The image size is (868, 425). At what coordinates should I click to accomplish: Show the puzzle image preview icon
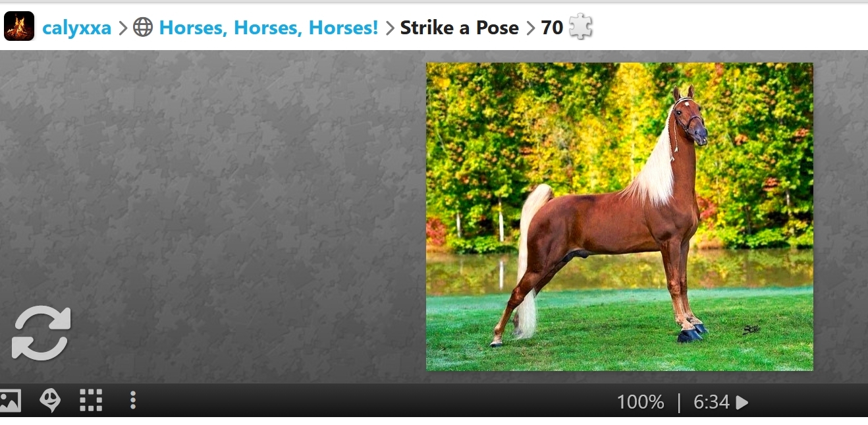point(10,401)
